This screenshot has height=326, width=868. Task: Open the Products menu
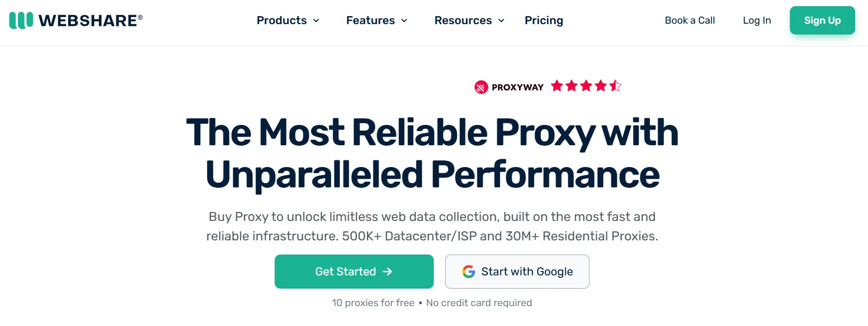282,20
